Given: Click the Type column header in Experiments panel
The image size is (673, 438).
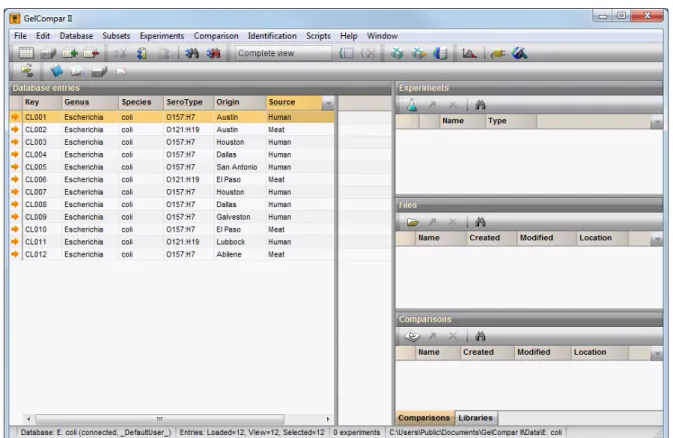Looking at the screenshot, I should [x=510, y=121].
